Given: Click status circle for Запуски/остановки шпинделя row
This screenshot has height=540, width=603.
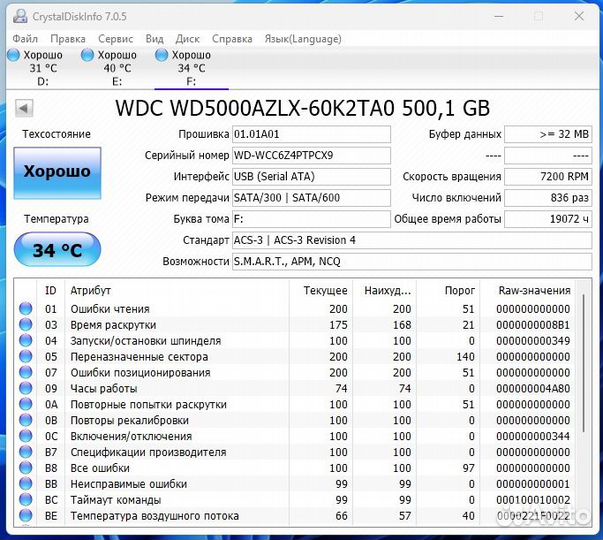Looking at the screenshot, I should pyautogui.click(x=26, y=341).
